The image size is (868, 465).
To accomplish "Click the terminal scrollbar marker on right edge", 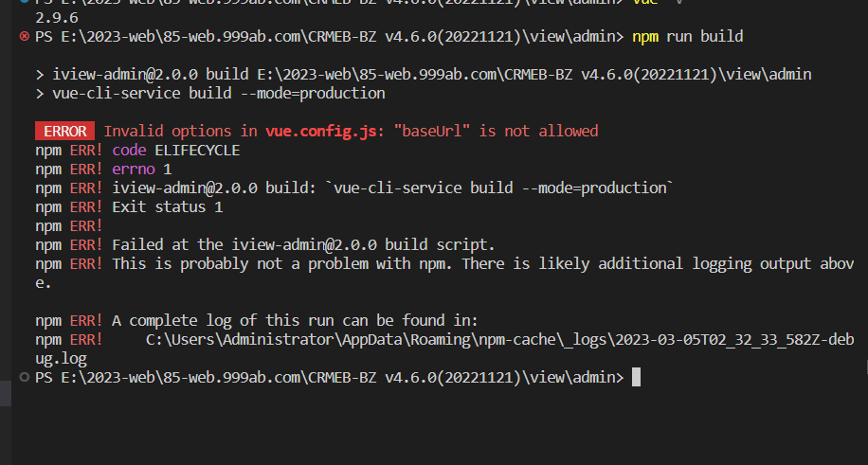I will (866, 367).
